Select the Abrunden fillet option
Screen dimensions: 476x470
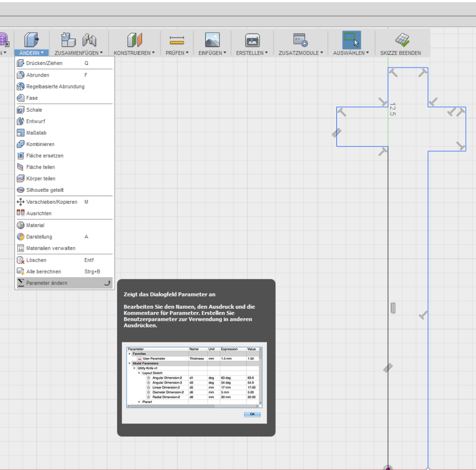[x=38, y=75]
